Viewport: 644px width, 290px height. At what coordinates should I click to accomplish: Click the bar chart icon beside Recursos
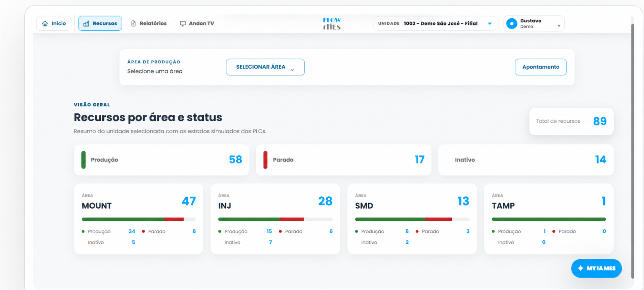86,23
